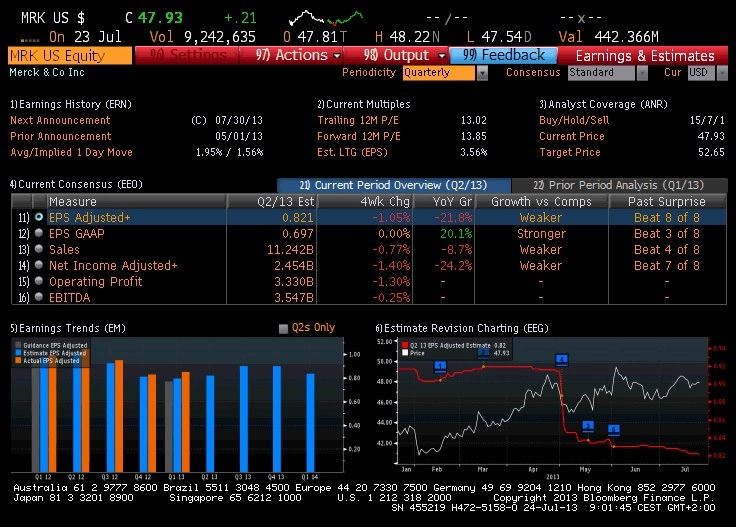Image resolution: width=736 pixels, height=527 pixels.
Task: Open the Periodicity Quarterly dropdown arrow
Action: [482, 73]
